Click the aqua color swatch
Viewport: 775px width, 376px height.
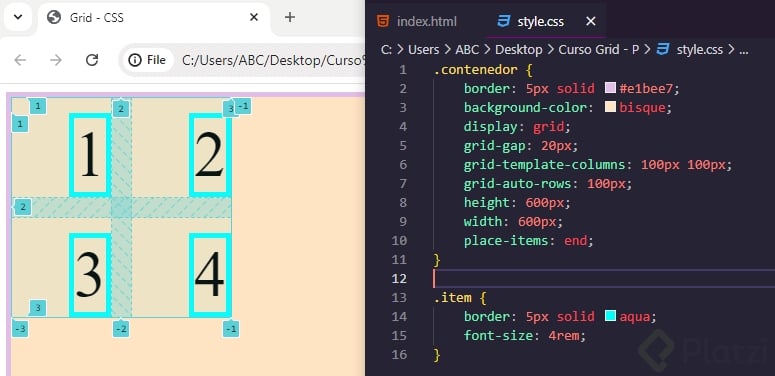[x=610, y=316]
